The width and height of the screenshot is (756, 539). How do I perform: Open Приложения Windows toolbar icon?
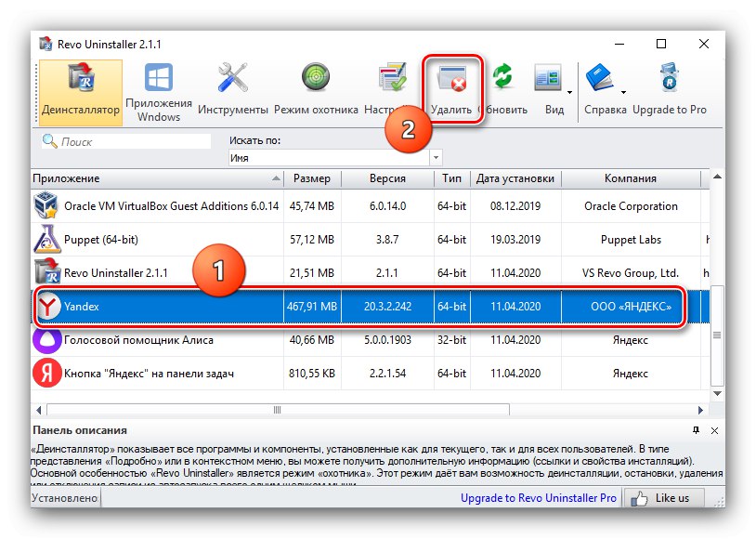159,78
